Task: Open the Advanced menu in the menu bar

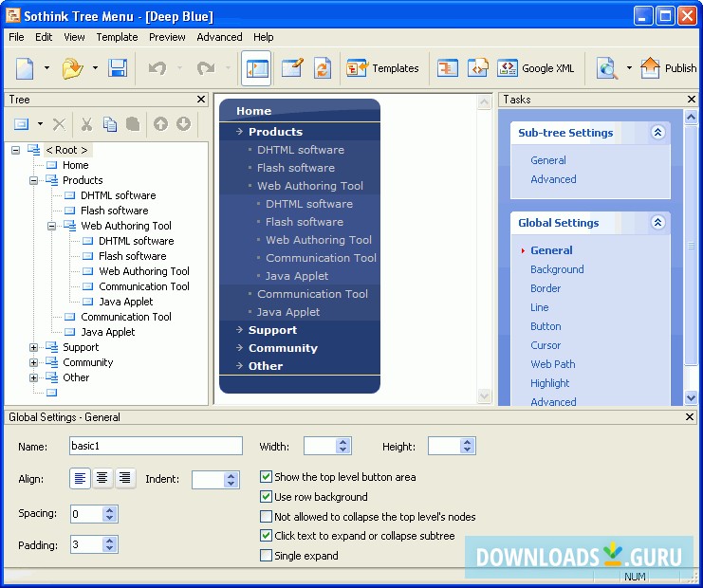Action: (219, 37)
